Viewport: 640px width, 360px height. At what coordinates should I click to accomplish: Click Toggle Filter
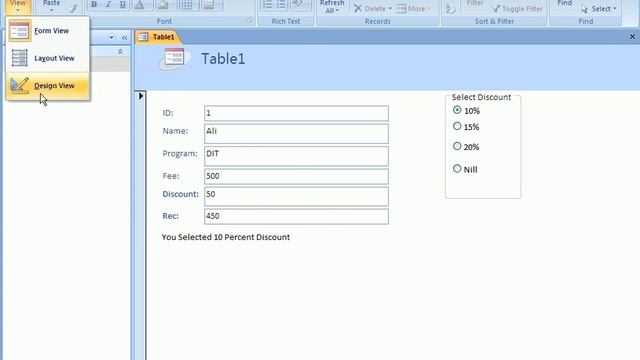coord(518,9)
